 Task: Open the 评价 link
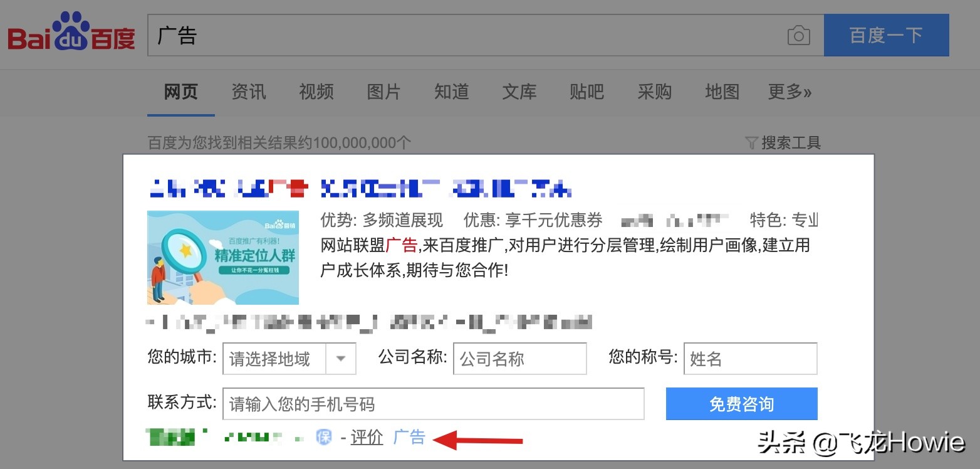click(x=367, y=437)
